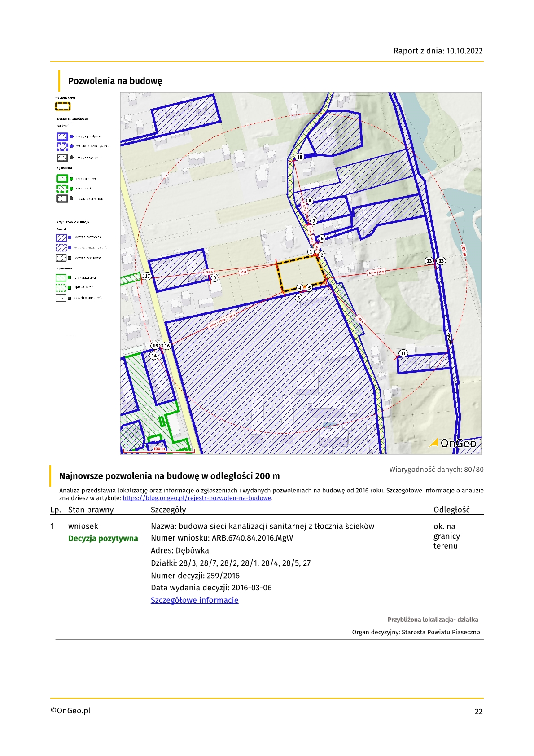Click the dashed blue w trakcie swatch under Dokładna lokalizacja
Image resolution: width=534 pixels, height=756 pixels.
62,146
